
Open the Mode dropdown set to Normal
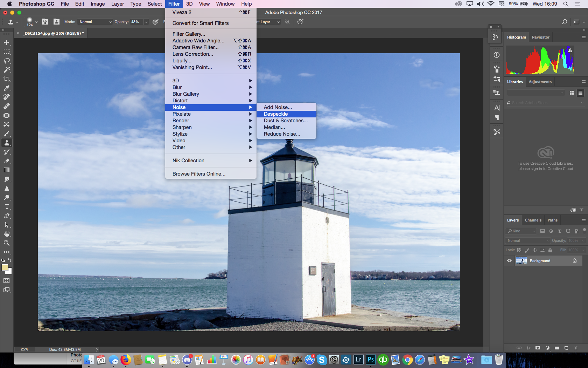tap(95, 22)
